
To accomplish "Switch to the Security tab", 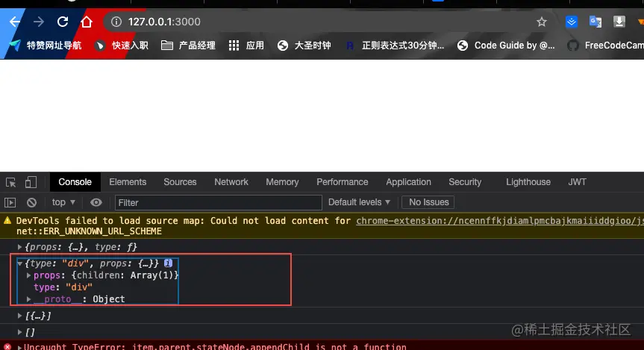I will (464, 182).
